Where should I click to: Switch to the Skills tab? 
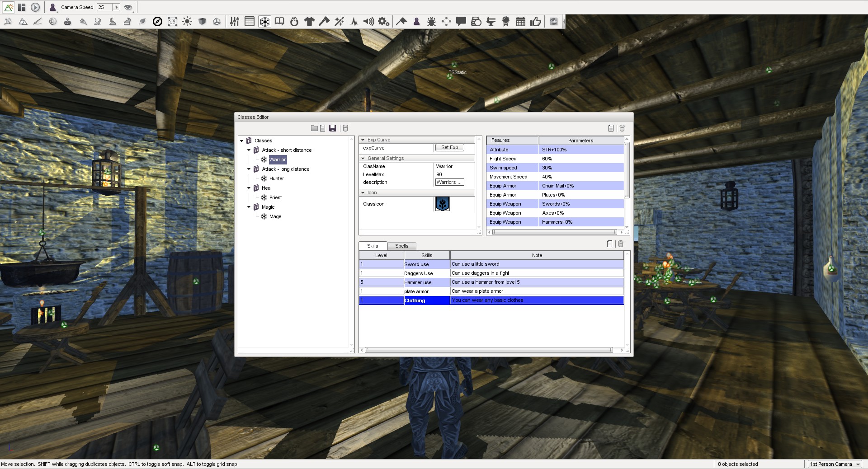[373, 246]
